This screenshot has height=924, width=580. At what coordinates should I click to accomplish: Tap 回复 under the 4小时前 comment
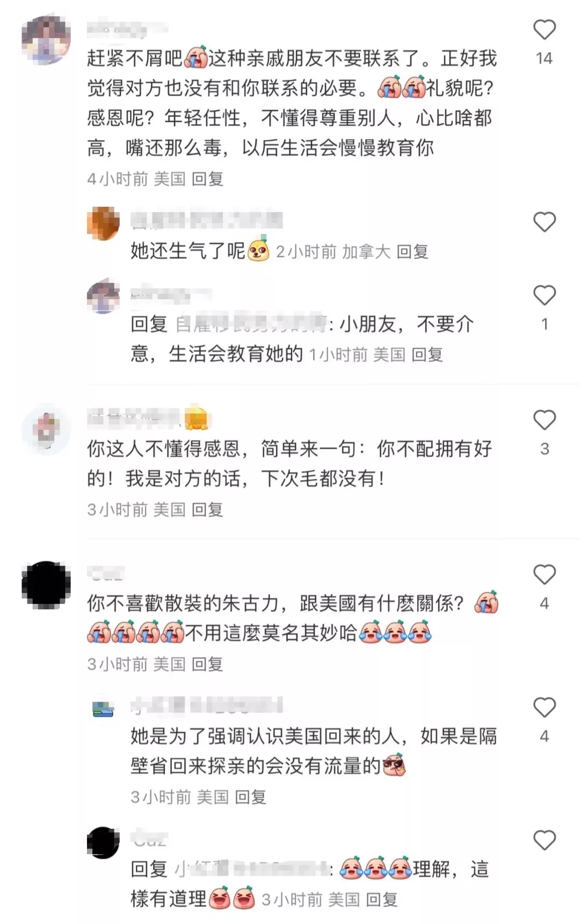tap(208, 179)
